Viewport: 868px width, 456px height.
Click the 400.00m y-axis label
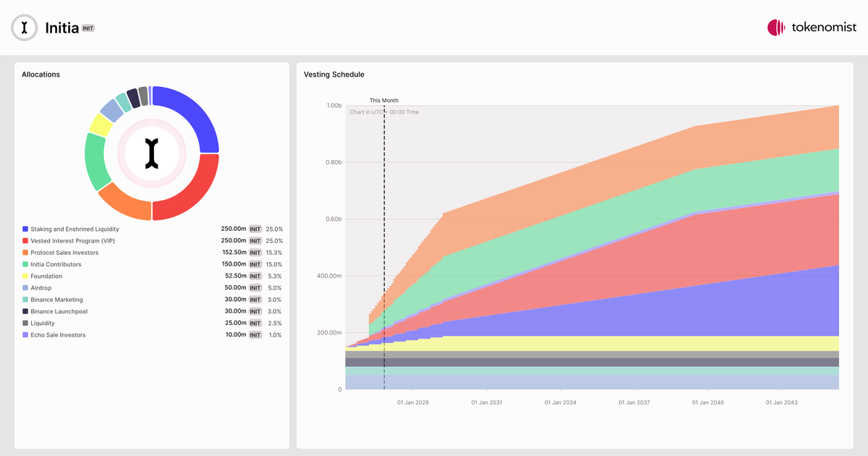pyautogui.click(x=330, y=276)
